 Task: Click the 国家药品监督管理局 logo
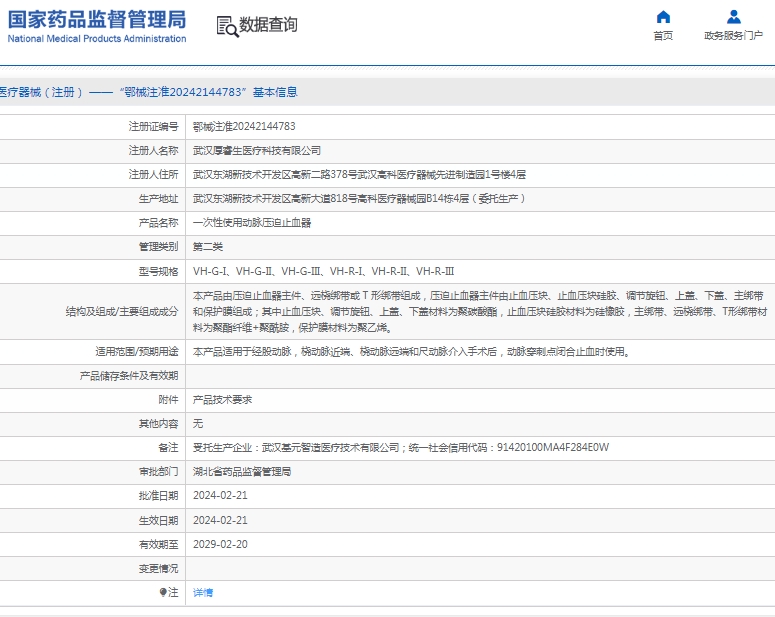click(x=97, y=19)
